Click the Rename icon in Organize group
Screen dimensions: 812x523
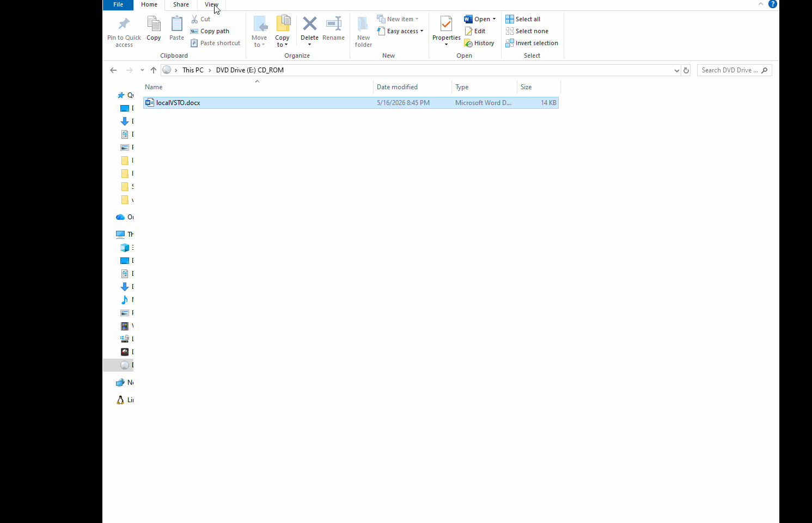[333, 24]
